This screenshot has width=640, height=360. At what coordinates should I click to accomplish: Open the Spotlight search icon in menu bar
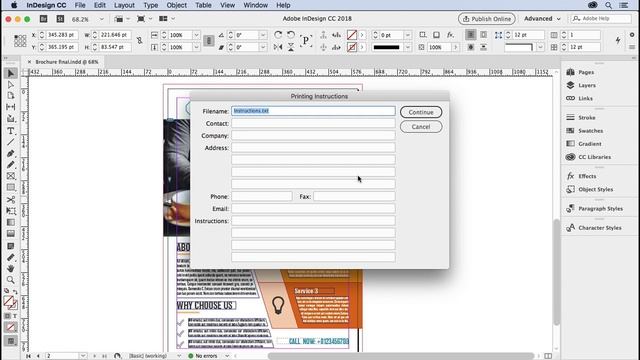pyautogui.click(x=609, y=5)
